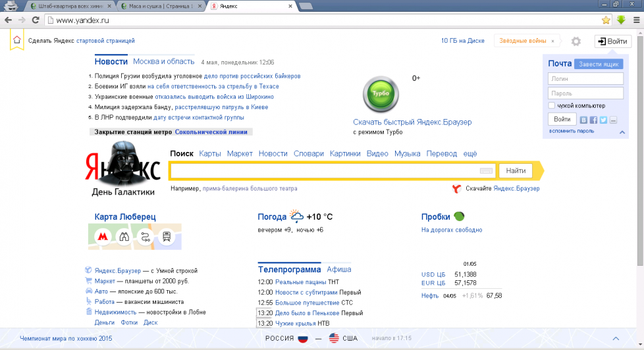Switch to the Афиша tab
Viewport: 644px width, 350px height.
(x=339, y=269)
